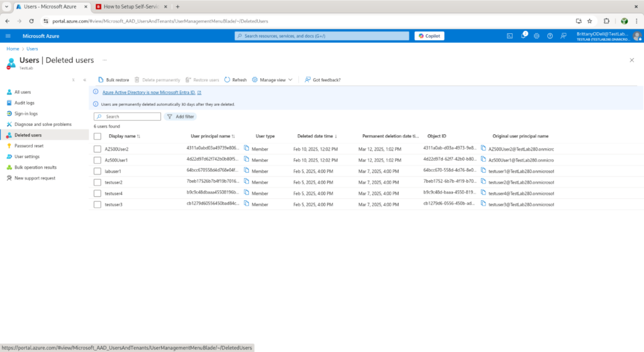Expand the Manage view dropdown
Screen dimensions: 644x352
pyautogui.click(x=272, y=80)
